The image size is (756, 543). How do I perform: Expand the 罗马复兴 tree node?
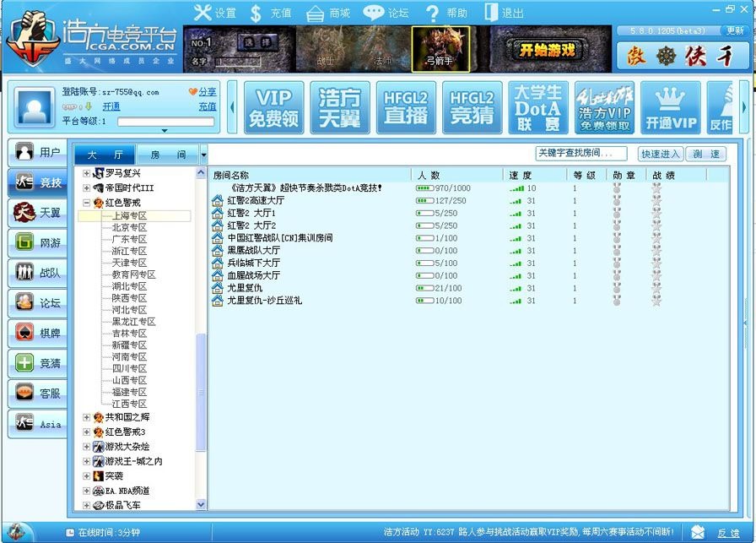tap(86, 174)
